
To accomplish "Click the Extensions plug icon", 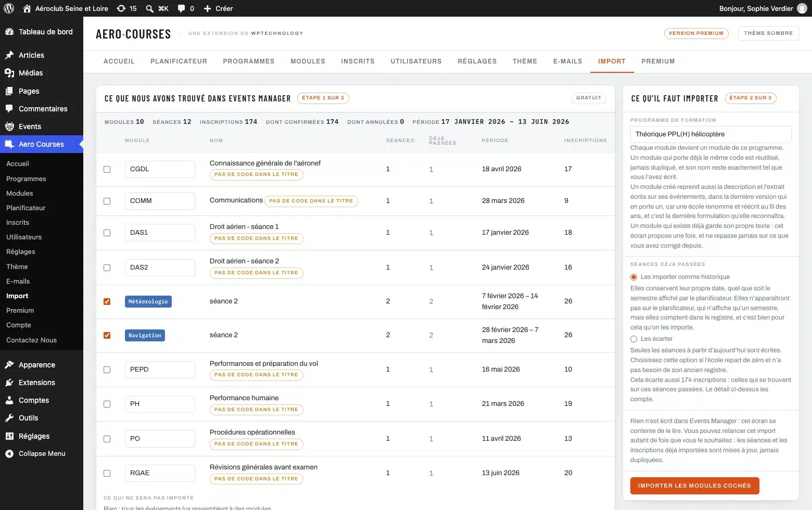I will point(9,382).
